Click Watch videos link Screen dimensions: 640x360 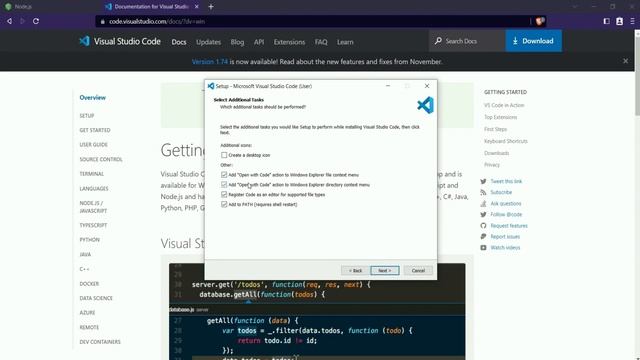click(x=505, y=247)
